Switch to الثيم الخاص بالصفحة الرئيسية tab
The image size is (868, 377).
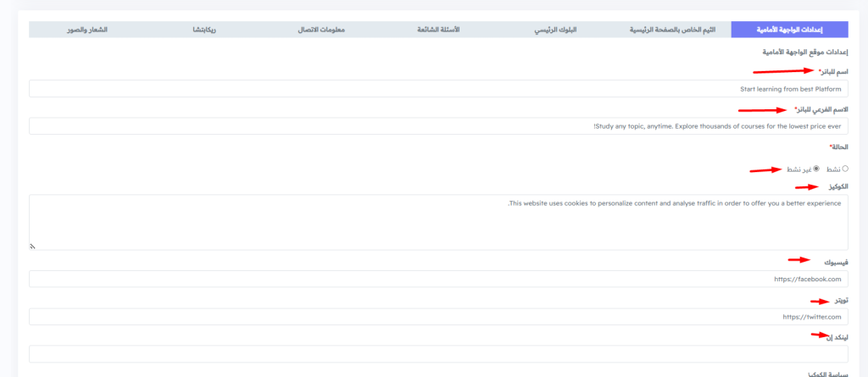(x=672, y=30)
